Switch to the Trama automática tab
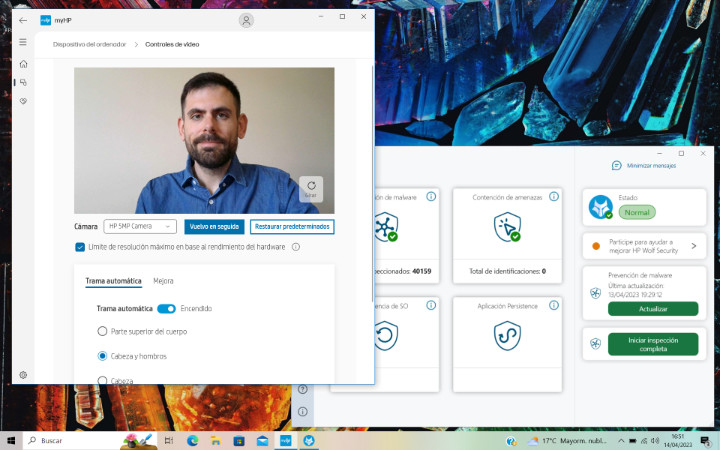Screen dimensions: 720x450 tap(113, 281)
